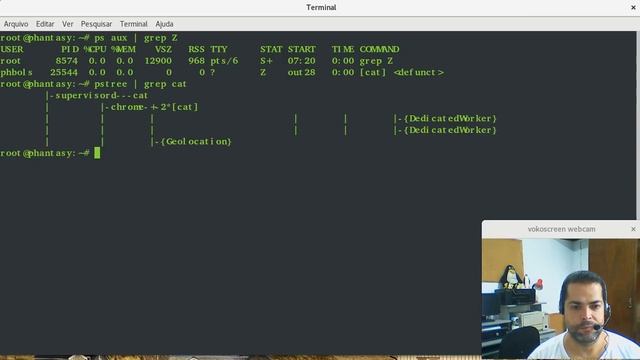Click the PID value 25544
The image size is (640, 360).
[64, 73]
